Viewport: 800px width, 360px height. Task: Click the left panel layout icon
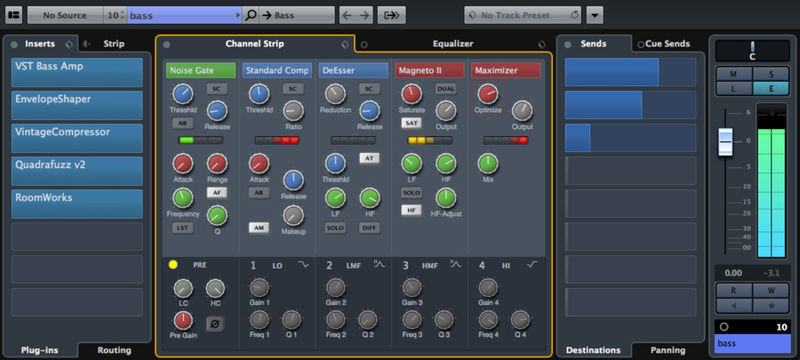(14, 15)
